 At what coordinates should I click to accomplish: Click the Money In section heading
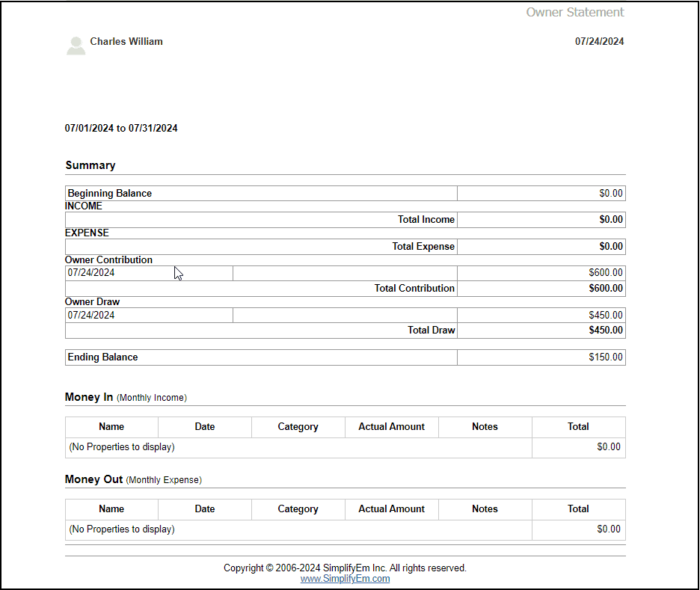89,397
